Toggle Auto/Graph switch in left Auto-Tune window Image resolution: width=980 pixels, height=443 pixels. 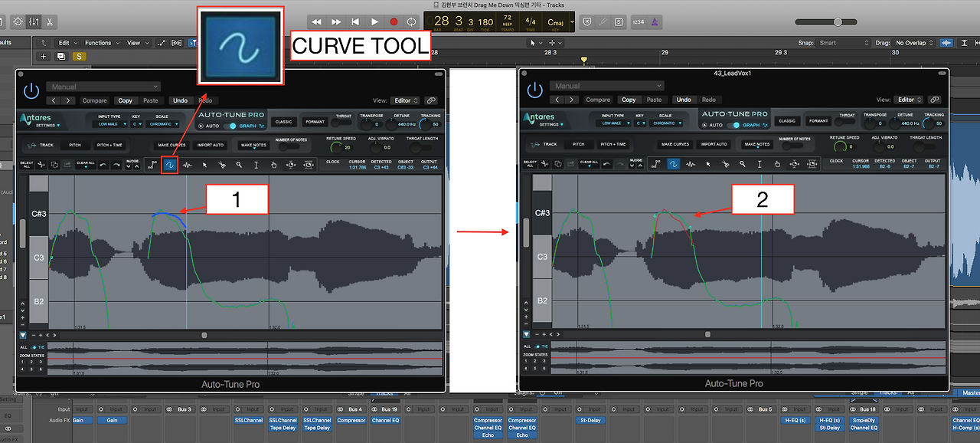coord(228,126)
